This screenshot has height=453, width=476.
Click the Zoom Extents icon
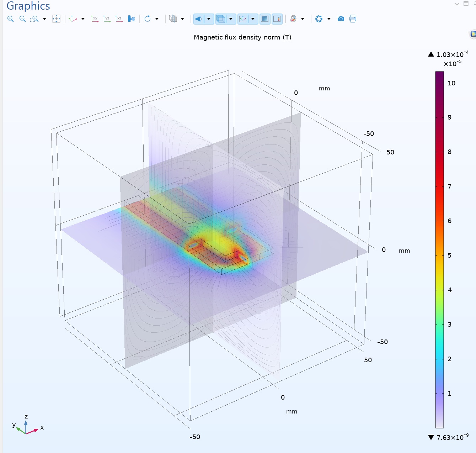(x=56, y=19)
